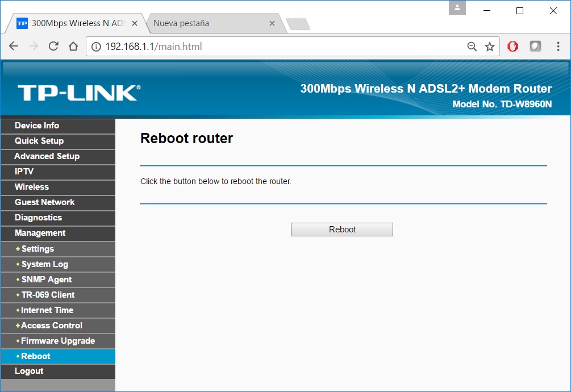Select Guest Network in sidebar
Viewport: 571px width, 392px height.
point(59,202)
